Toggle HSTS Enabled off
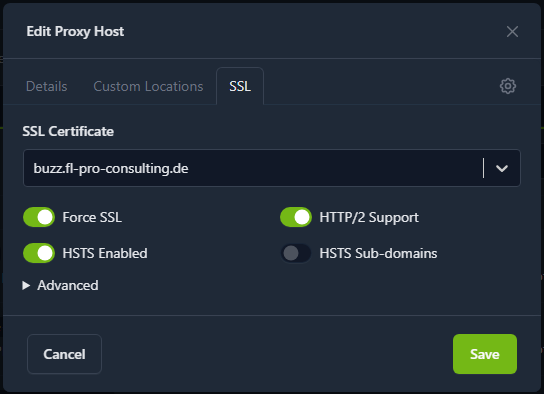The height and width of the screenshot is (394, 544). pos(39,253)
